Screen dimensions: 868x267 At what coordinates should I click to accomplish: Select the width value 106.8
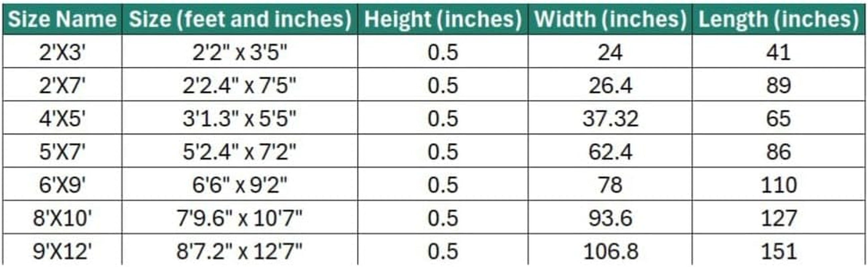[610, 251]
